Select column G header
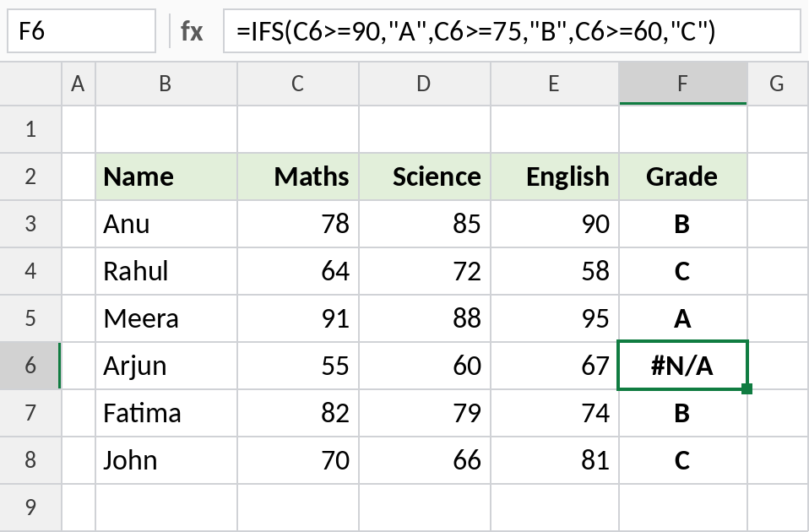 click(778, 84)
